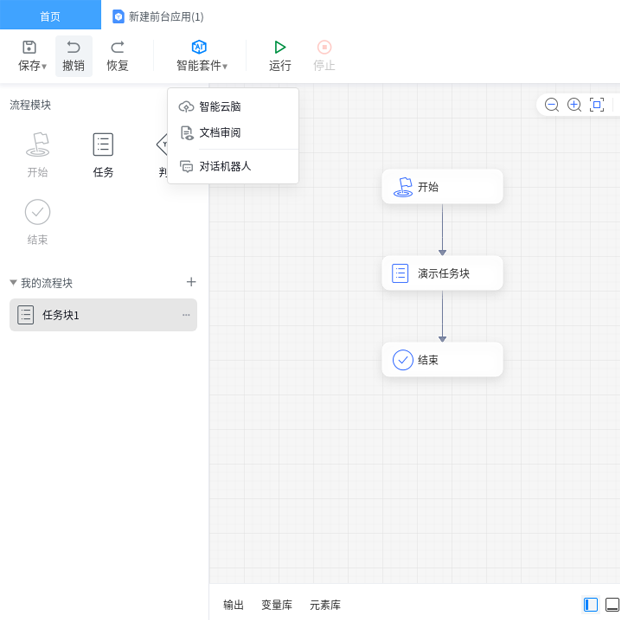Choose 智能云脑 from the menu

coord(220,107)
